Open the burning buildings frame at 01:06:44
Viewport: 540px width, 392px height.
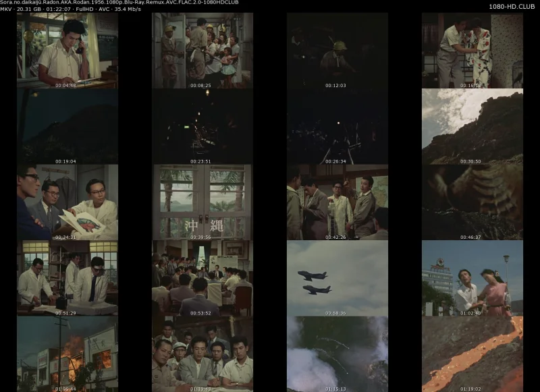click(67, 354)
